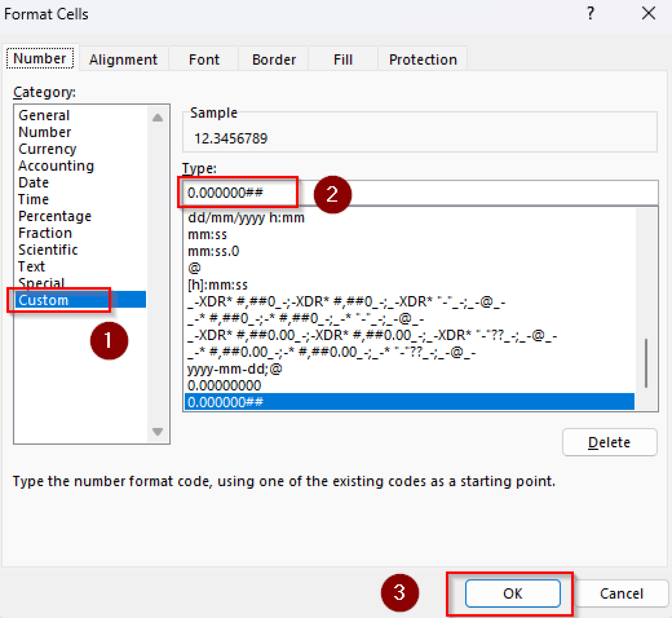Click the scroll-up arrow in Category list
Viewport: 672px width, 618px height.
pyautogui.click(x=157, y=118)
